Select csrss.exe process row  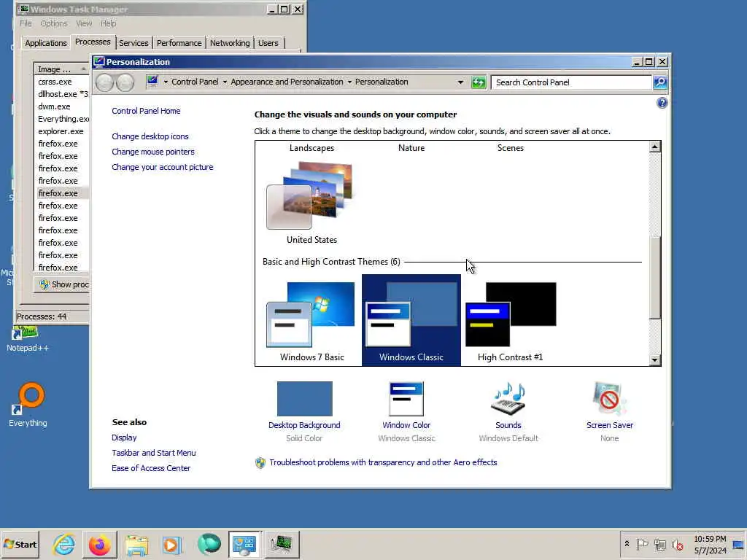[62, 82]
